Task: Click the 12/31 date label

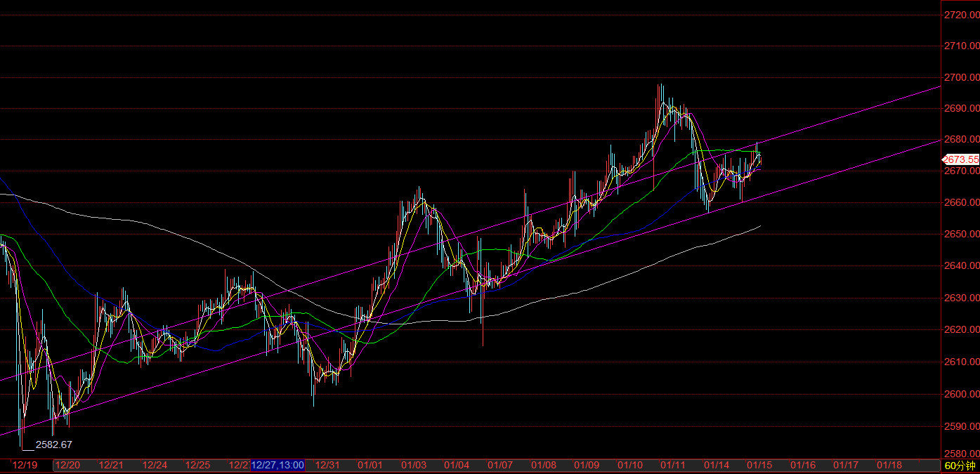Action: click(327, 465)
